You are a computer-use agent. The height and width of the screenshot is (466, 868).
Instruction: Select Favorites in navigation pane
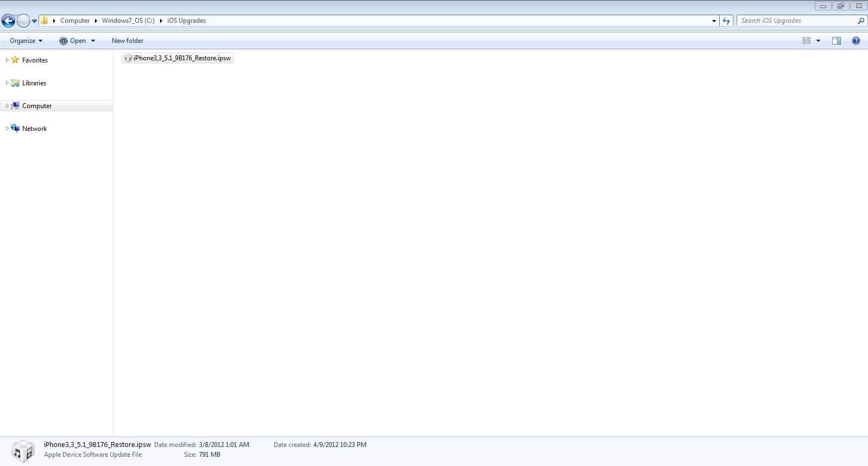(35, 60)
